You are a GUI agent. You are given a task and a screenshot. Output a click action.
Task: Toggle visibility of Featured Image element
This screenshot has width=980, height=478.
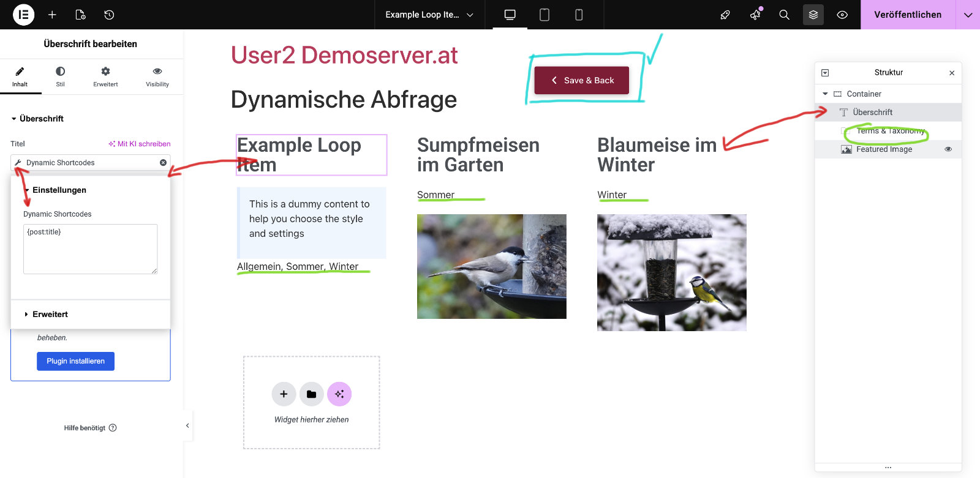tap(948, 149)
